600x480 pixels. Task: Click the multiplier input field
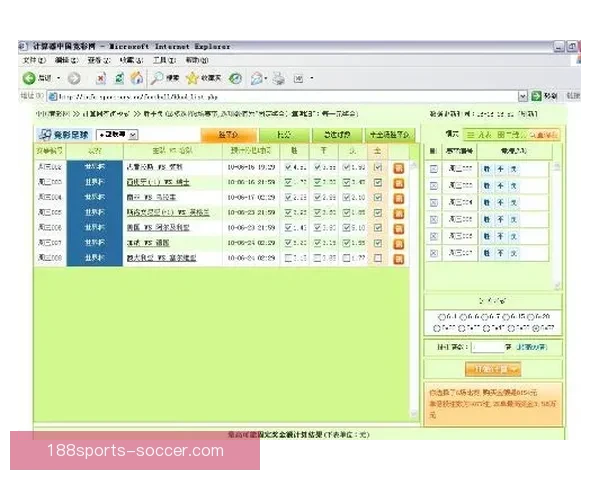(x=488, y=347)
